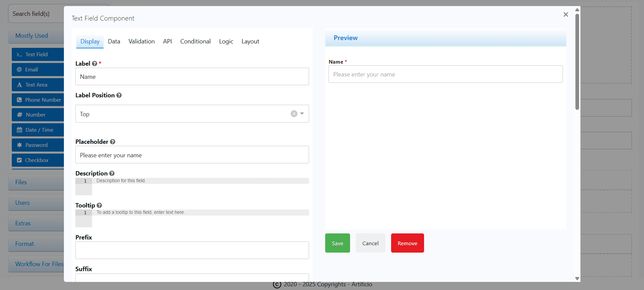
Task: Click the red Remove button
Action: [407, 243]
